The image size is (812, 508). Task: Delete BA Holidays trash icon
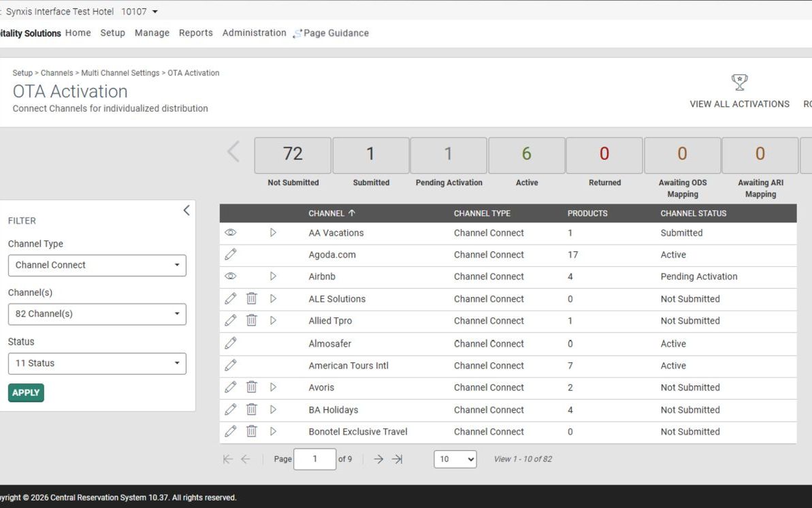click(x=252, y=409)
